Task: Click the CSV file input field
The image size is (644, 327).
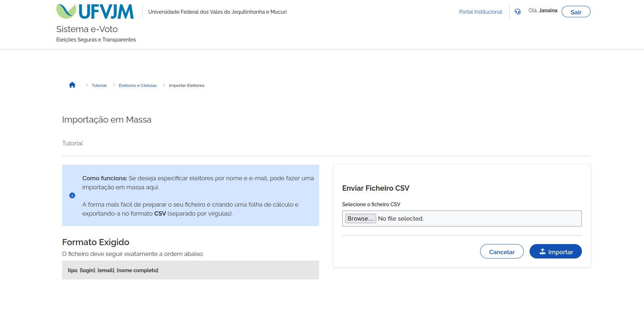Action: click(462, 218)
